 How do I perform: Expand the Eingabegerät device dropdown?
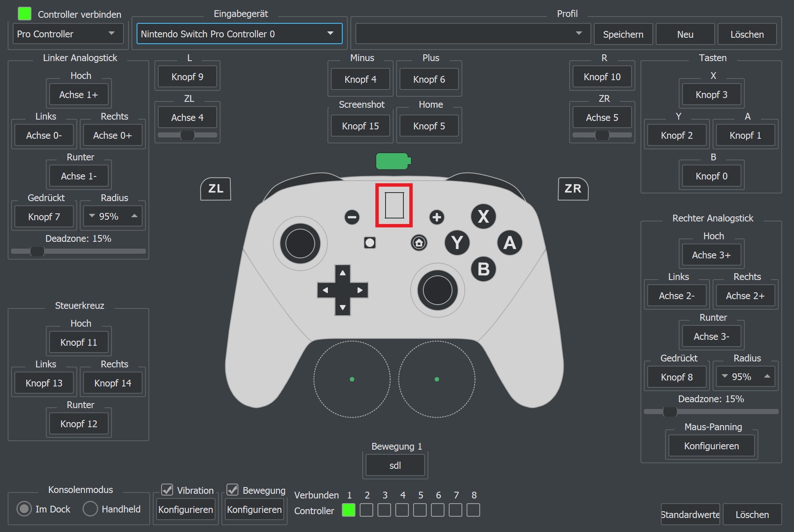[239, 34]
